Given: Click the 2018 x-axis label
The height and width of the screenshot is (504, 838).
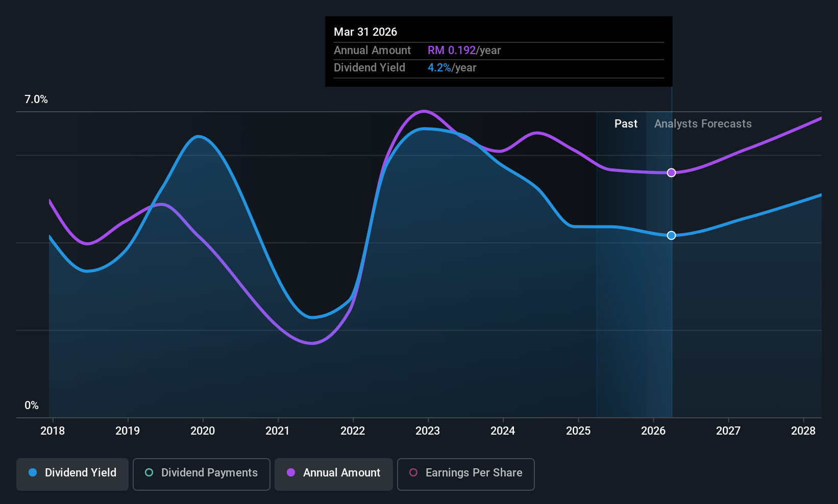Looking at the screenshot, I should pos(53,431).
